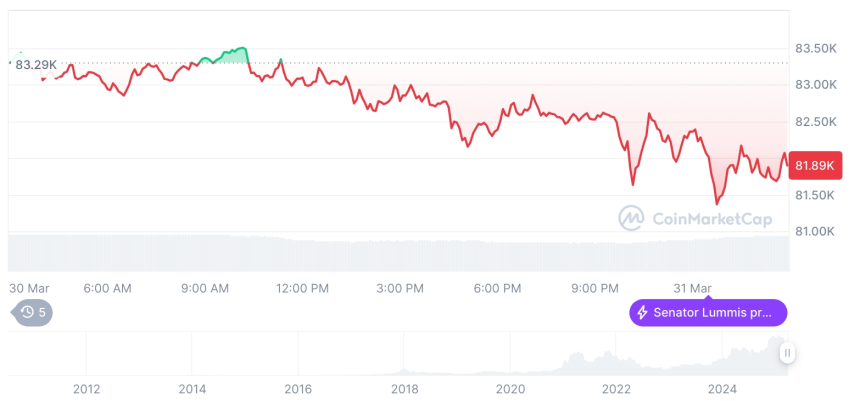Jump to 2020 on the year timeline
Screen dimensions: 860x401
510,389
